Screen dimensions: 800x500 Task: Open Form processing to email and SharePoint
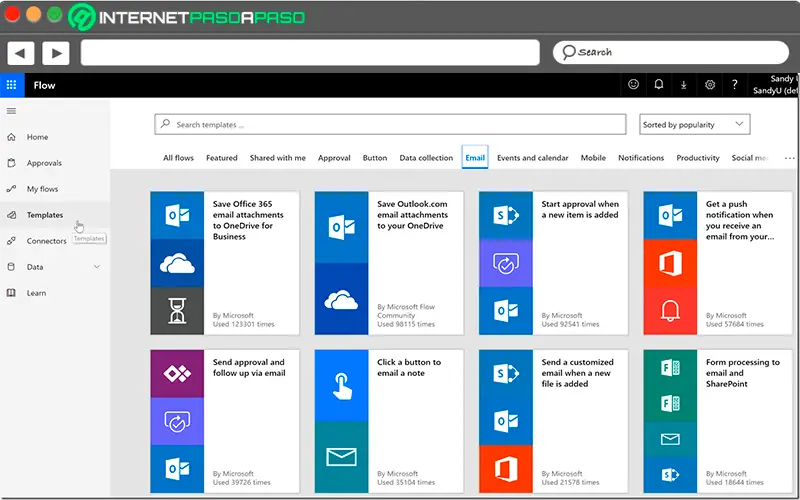pos(718,421)
